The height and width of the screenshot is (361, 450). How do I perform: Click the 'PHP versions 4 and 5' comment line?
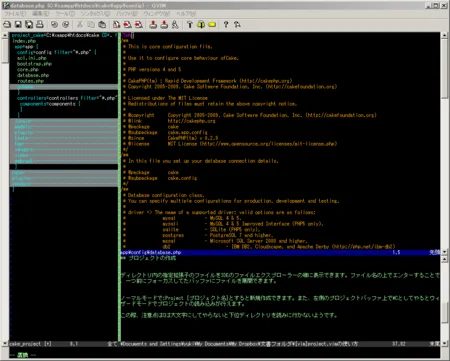point(154,69)
